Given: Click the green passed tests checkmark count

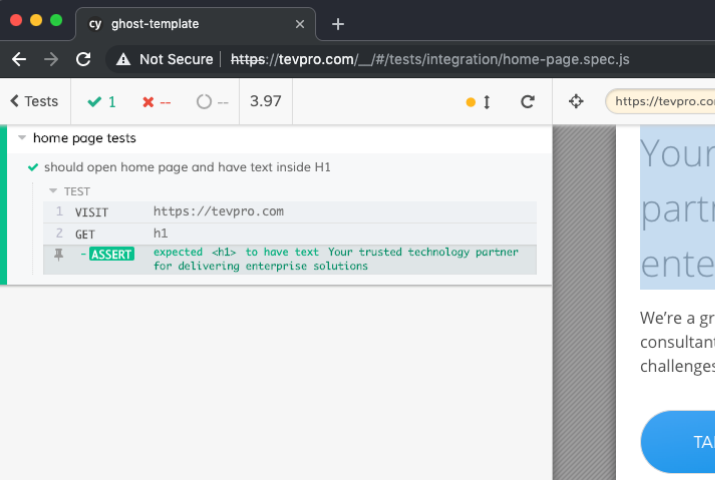Looking at the screenshot, I should click(102, 101).
